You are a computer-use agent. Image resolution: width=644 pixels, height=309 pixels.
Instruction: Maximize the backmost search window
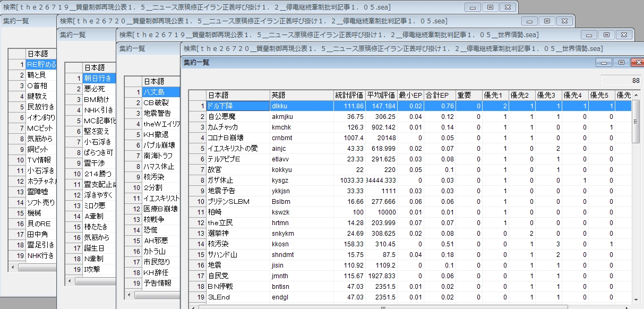pyautogui.click(x=490, y=7)
